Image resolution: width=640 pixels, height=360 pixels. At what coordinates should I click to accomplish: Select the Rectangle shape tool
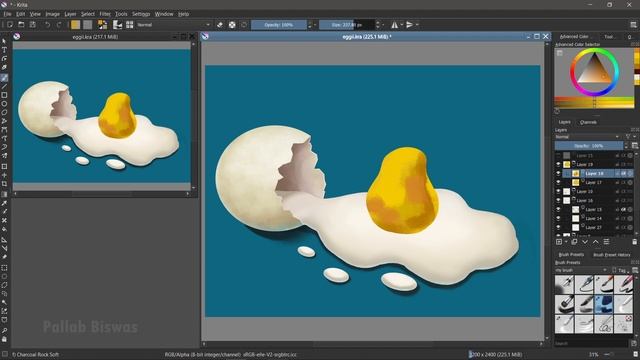(x=4, y=95)
